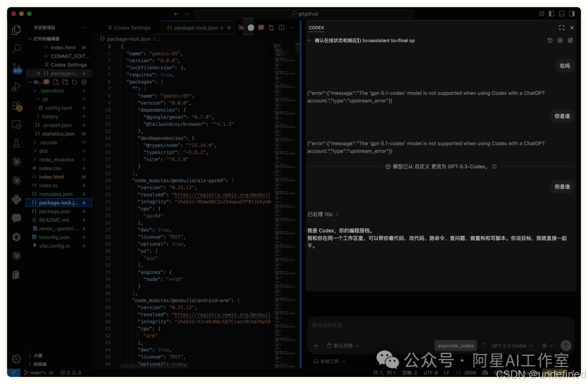Click the send arrow in Codex input
This screenshot has height=384, width=588.
tap(566, 345)
